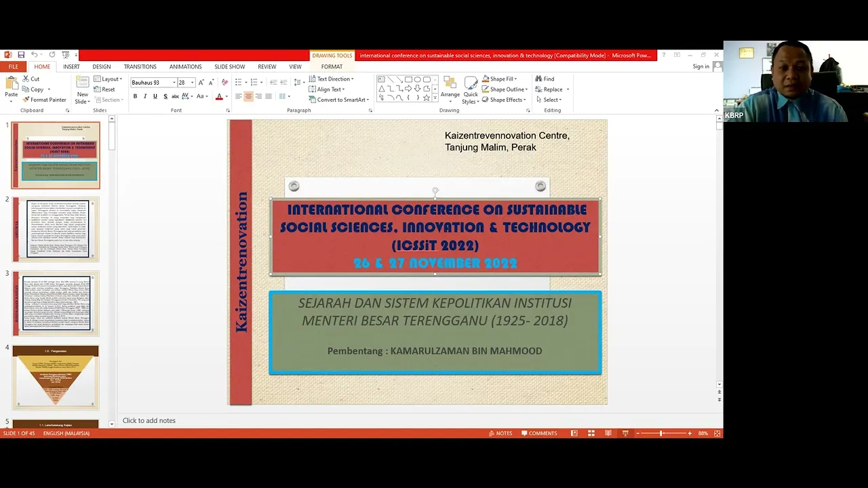The image size is (868, 488).
Task: Justify the paragraph text
Action: tap(269, 97)
